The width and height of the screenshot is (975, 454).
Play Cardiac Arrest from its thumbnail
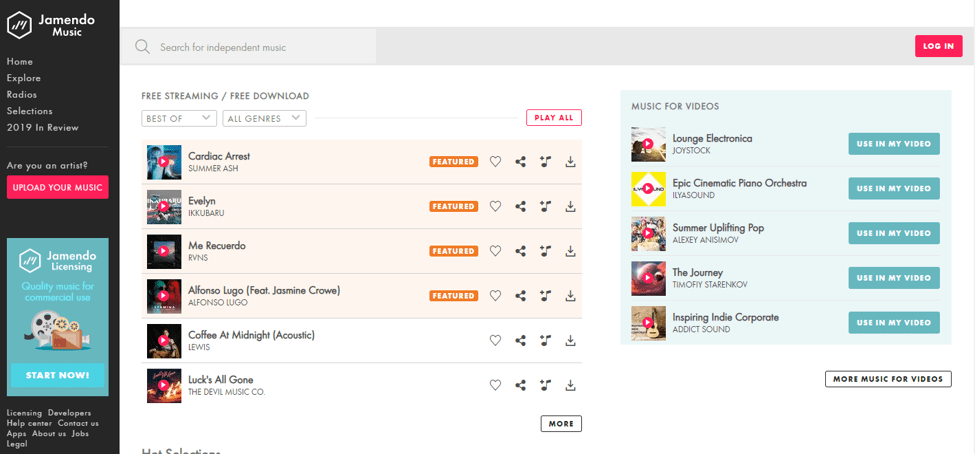[x=164, y=162]
